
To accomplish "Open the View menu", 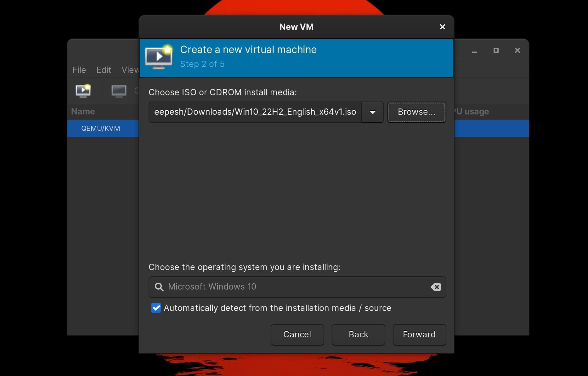I will click(x=130, y=70).
